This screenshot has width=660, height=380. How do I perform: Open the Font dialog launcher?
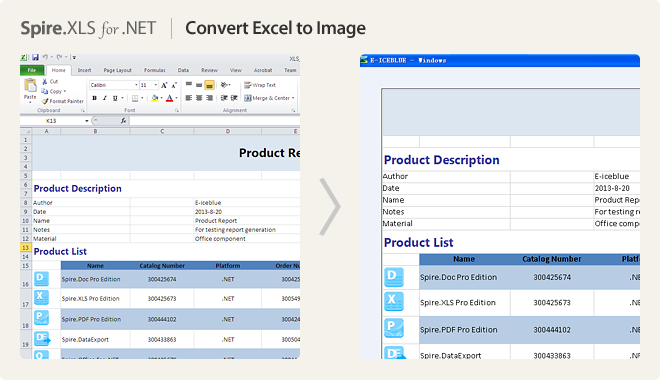(x=177, y=110)
